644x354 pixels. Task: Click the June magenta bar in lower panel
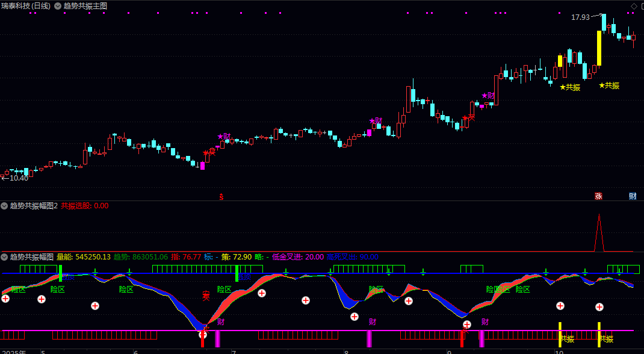218,339
